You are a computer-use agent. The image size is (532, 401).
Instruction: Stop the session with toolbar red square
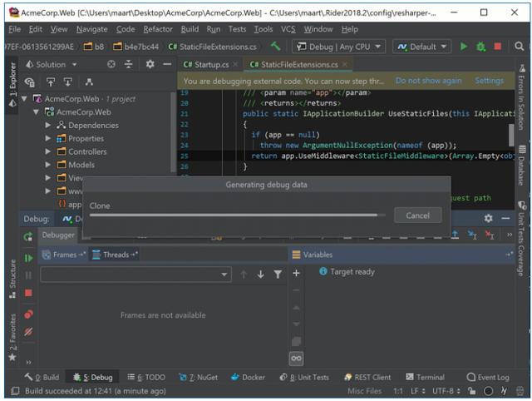(x=498, y=47)
